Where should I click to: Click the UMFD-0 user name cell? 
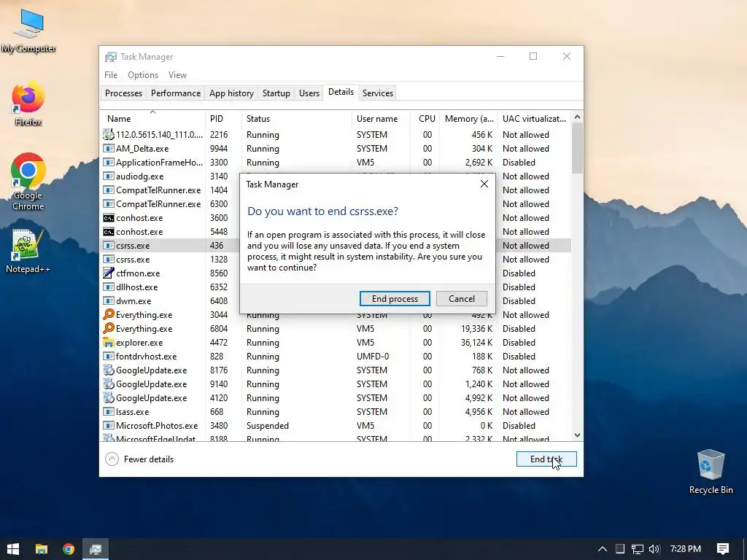coord(373,356)
